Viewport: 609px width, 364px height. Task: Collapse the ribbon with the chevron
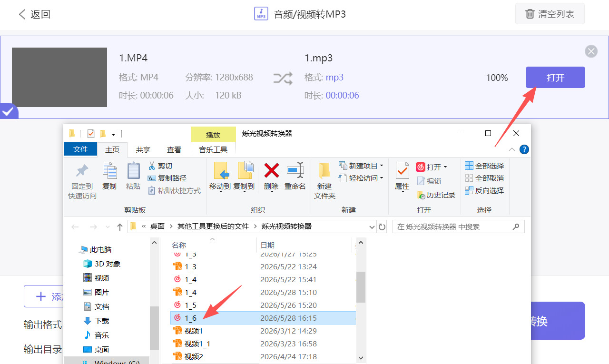(x=512, y=149)
